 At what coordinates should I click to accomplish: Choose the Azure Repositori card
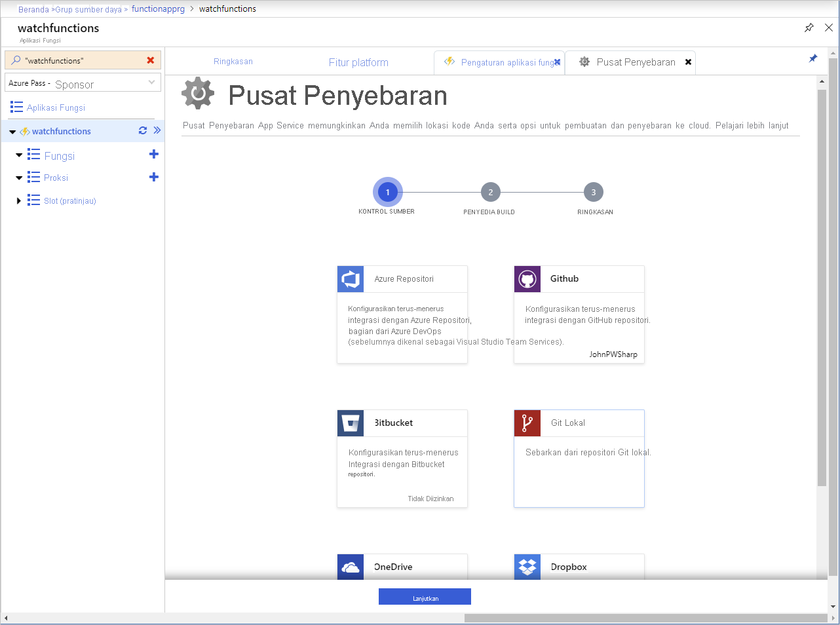click(402, 314)
